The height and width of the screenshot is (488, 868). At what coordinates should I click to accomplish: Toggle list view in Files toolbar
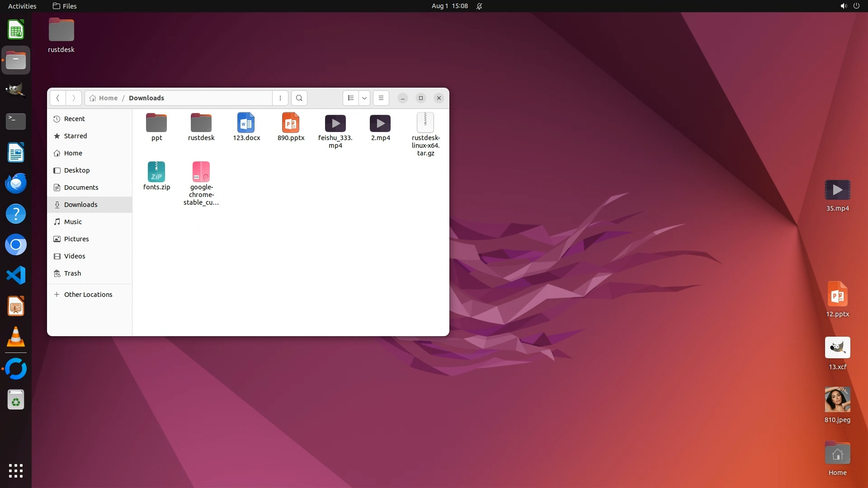click(351, 98)
